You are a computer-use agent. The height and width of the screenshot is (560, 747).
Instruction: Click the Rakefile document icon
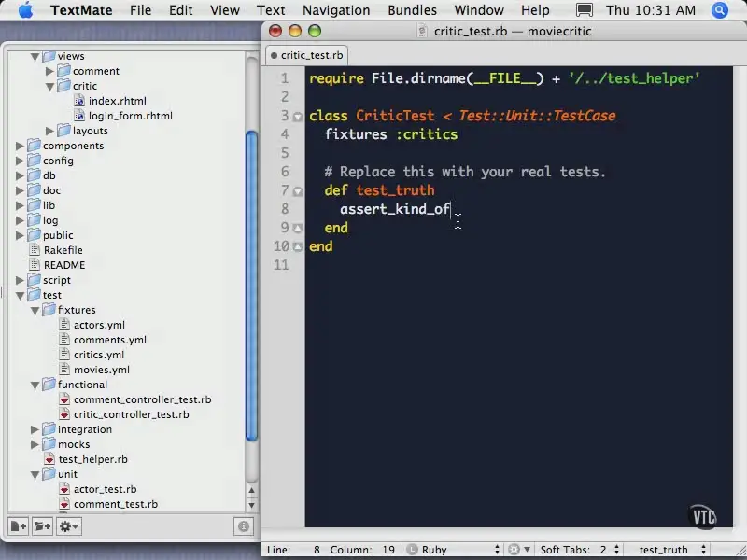point(35,250)
